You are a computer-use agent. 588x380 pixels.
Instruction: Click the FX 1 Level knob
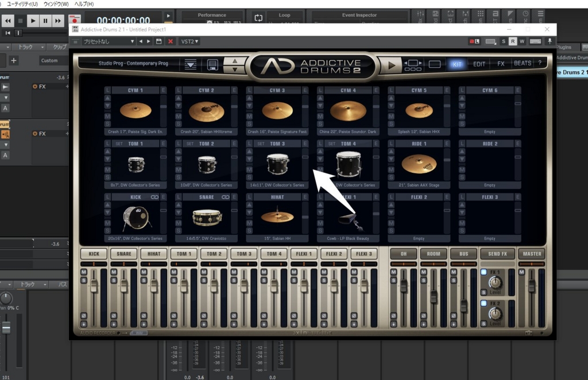click(x=495, y=282)
